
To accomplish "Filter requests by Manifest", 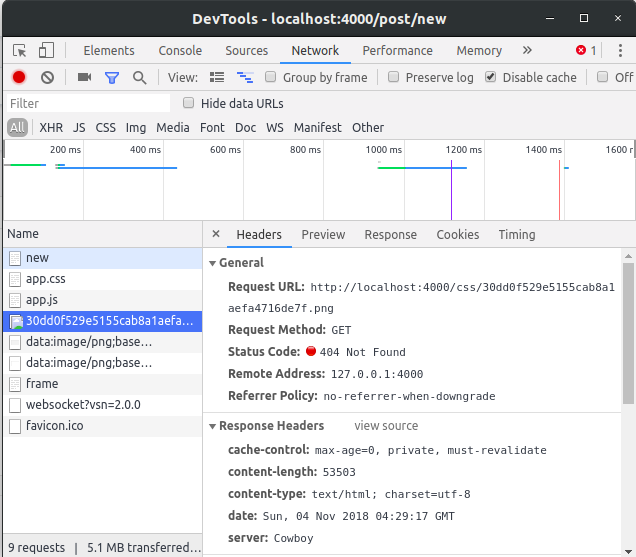I will (x=318, y=128).
